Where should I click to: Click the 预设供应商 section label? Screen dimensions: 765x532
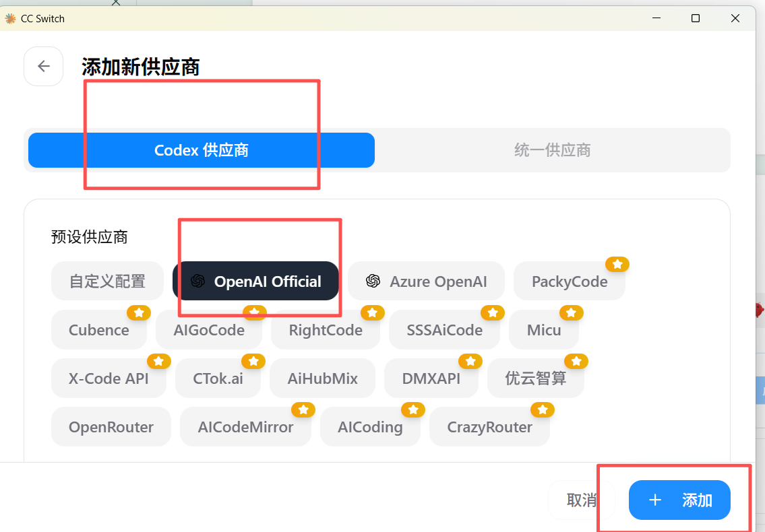coord(89,237)
